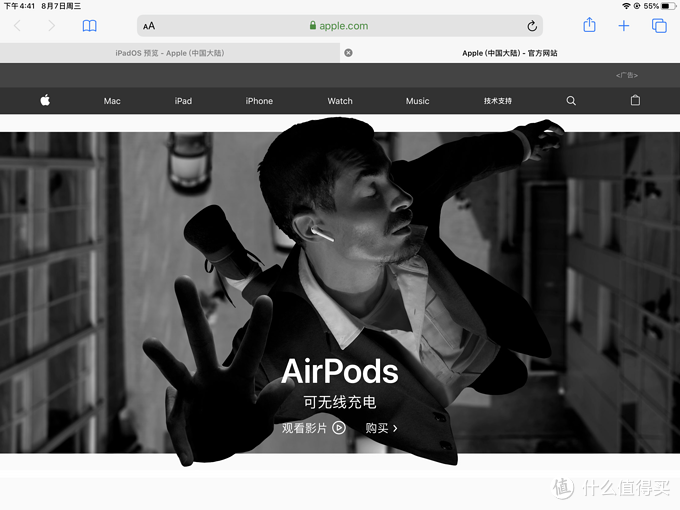Image resolution: width=680 pixels, height=510 pixels.
Task: Open the iPhone menu item
Action: pos(259,101)
